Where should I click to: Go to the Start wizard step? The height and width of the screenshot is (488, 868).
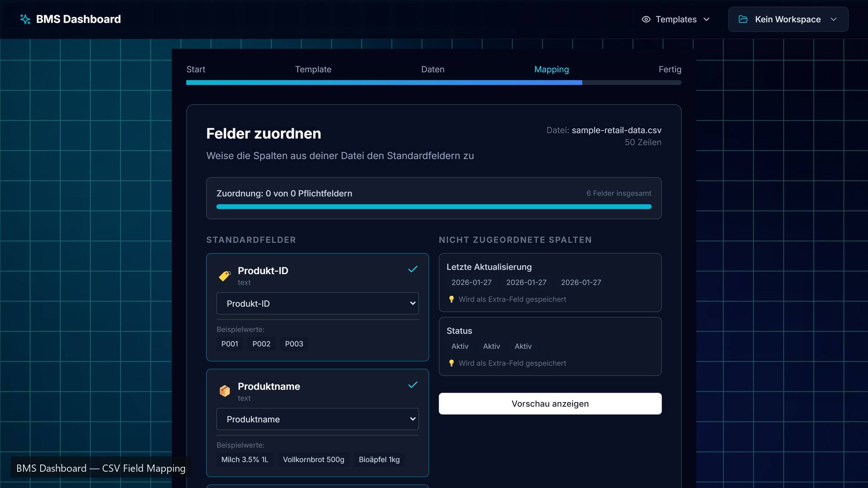[x=196, y=69]
